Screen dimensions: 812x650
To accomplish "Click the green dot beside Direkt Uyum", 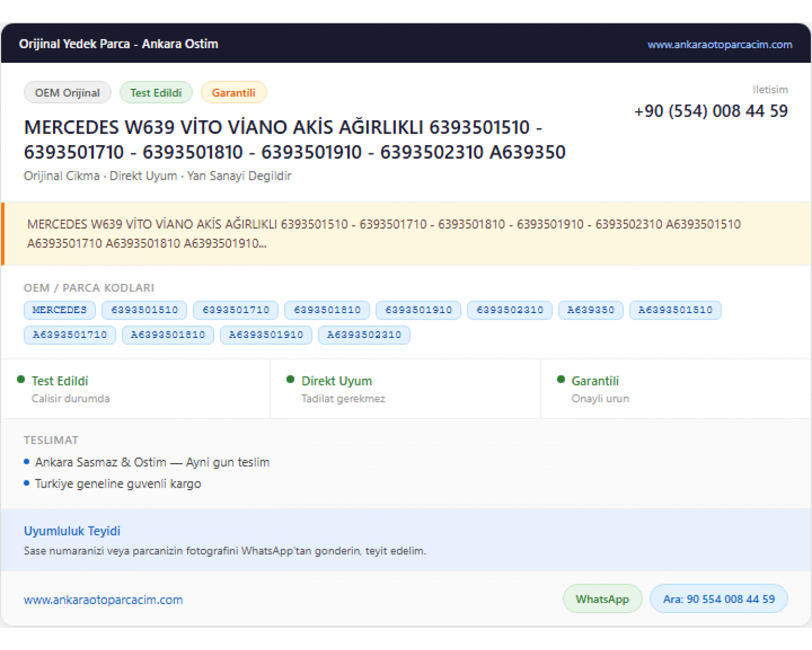I will pyautogui.click(x=290, y=380).
